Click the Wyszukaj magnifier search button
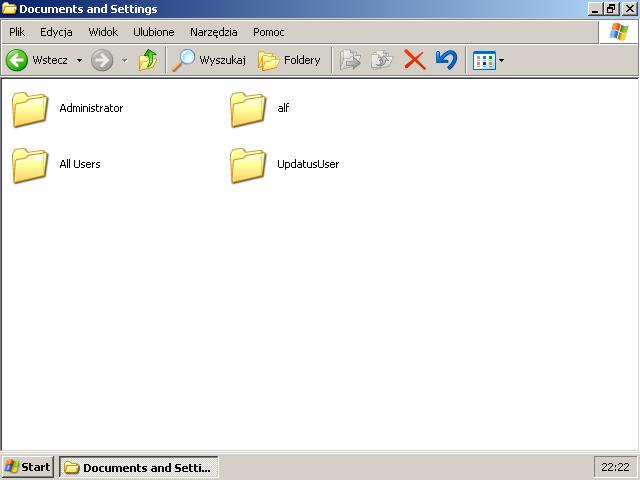This screenshot has width=640, height=480. coord(209,60)
